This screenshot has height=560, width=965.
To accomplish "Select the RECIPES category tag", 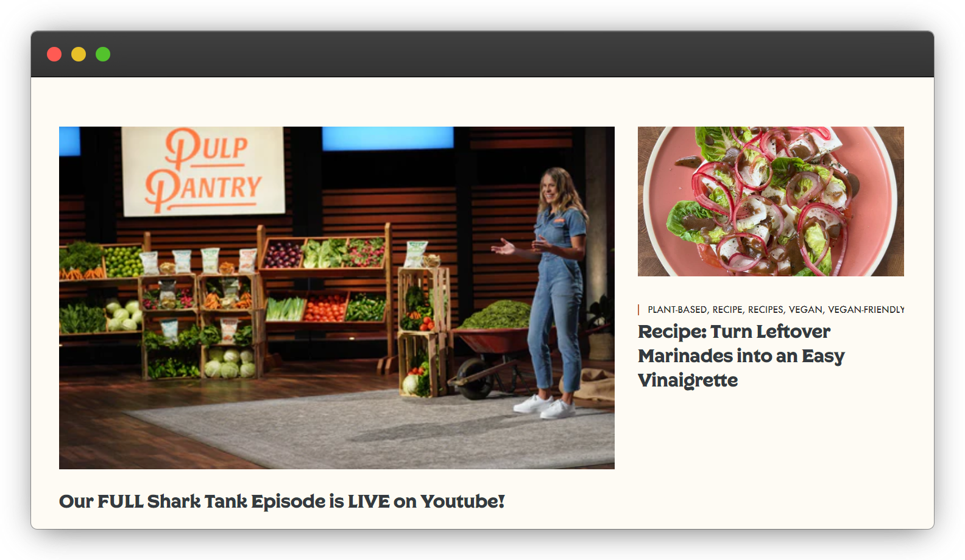I will [x=765, y=310].
